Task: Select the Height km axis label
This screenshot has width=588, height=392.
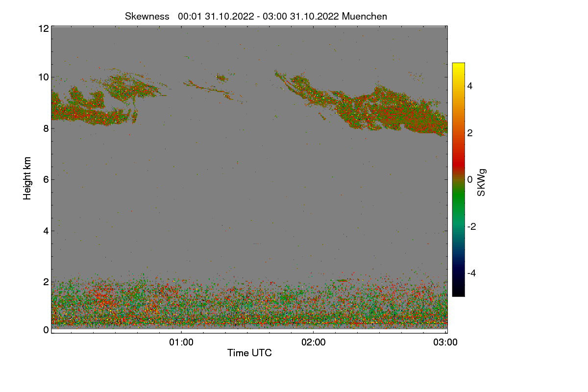Action: 27,178
